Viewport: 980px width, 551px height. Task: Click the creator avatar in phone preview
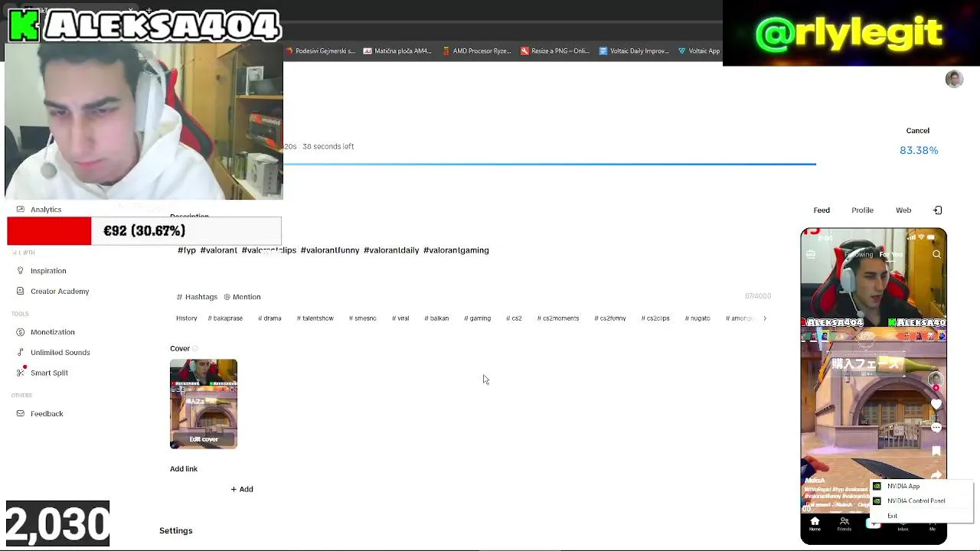(936, 380)
